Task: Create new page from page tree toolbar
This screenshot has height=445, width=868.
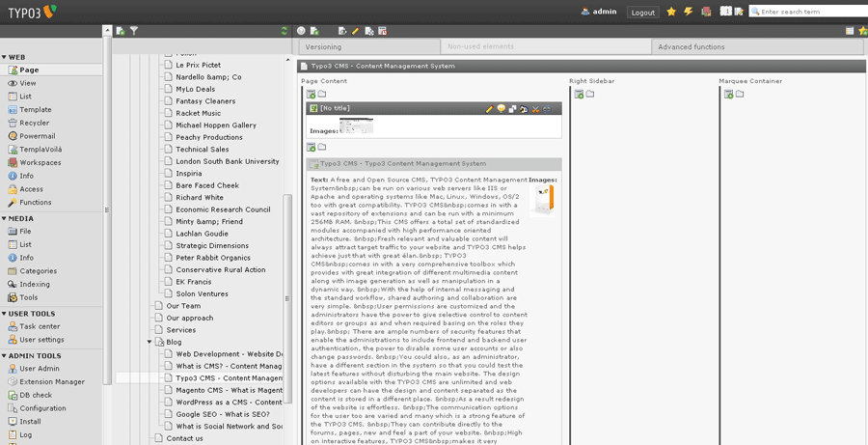Action: 121,31
